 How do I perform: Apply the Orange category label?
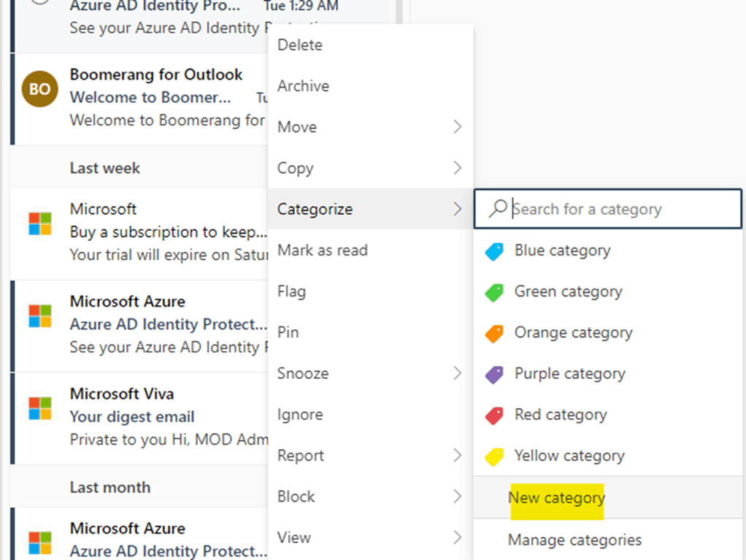(607, 332)
